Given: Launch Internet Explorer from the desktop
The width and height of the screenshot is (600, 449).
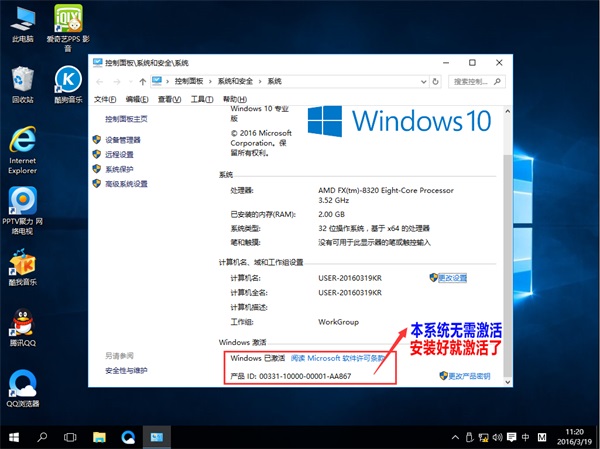Looking at the screenshot, I should coord(22,141).
